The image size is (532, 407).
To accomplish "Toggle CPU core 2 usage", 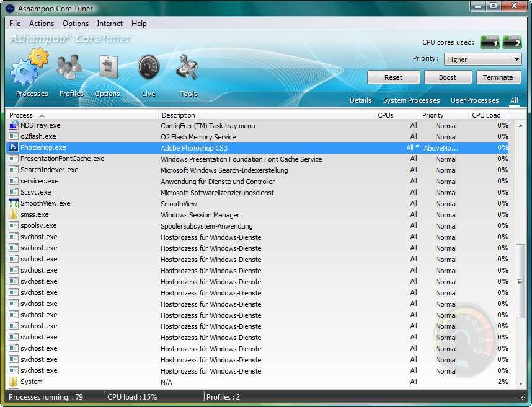I will (x=512, y=42).
